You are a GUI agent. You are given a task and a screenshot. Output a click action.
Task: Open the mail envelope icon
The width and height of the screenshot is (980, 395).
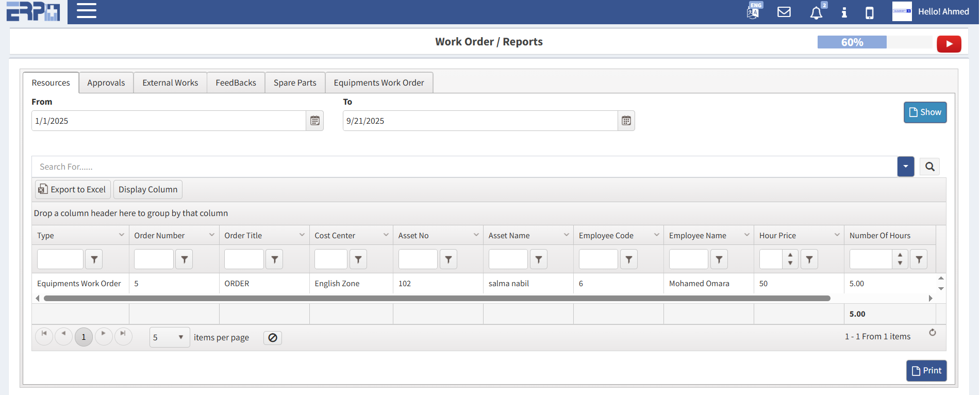pos(784,12)
